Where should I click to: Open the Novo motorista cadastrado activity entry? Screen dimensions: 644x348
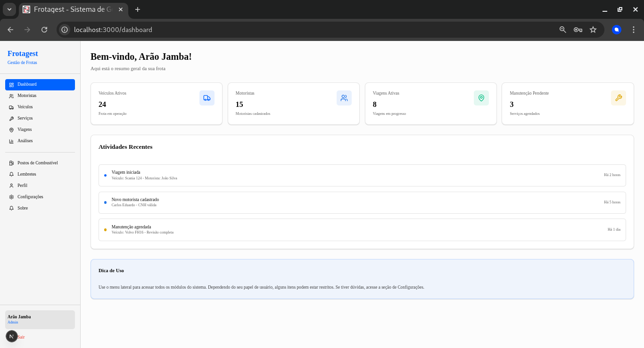(x=362, y=202)
